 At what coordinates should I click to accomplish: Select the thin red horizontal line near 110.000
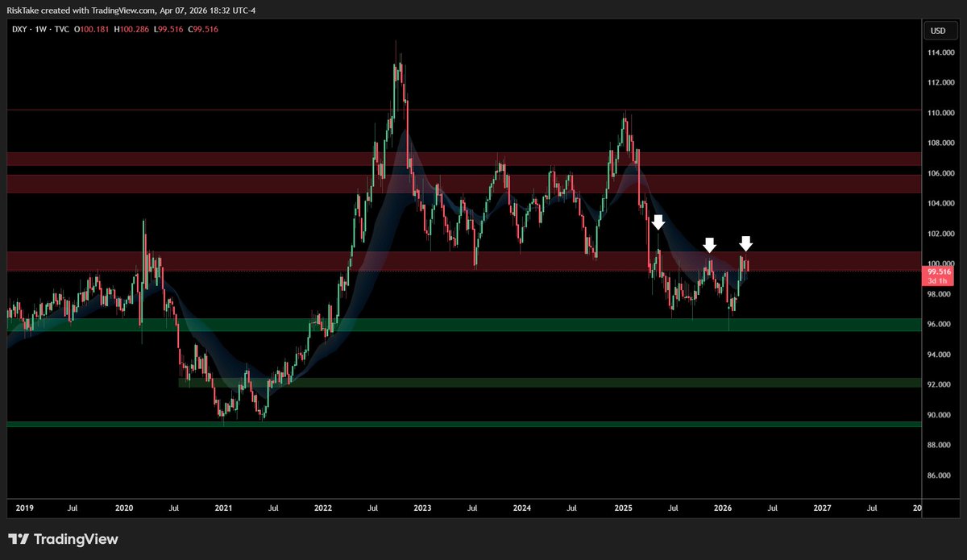click(463, 110)
